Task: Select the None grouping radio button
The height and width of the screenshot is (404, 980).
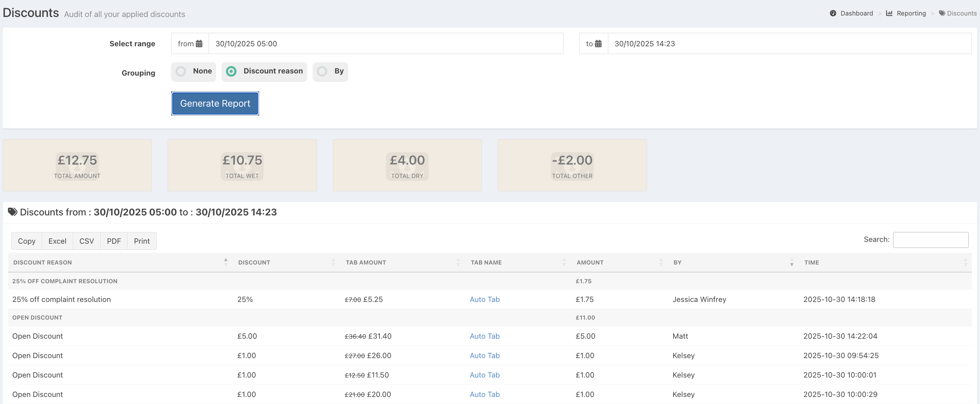Action: point(181,72)
